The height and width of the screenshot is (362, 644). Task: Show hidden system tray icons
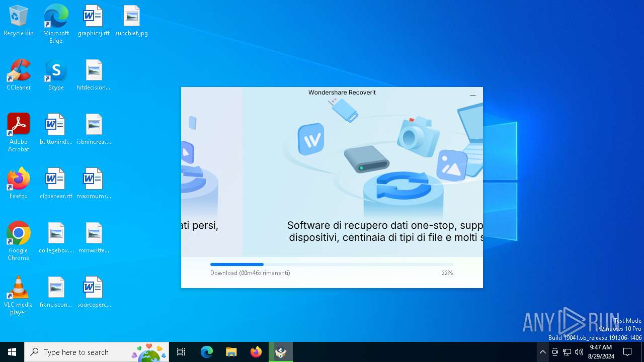click(543, 352)
